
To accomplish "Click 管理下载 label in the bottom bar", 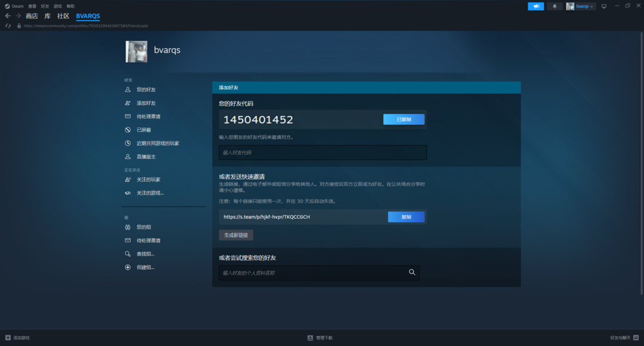I will click(324, 338).
